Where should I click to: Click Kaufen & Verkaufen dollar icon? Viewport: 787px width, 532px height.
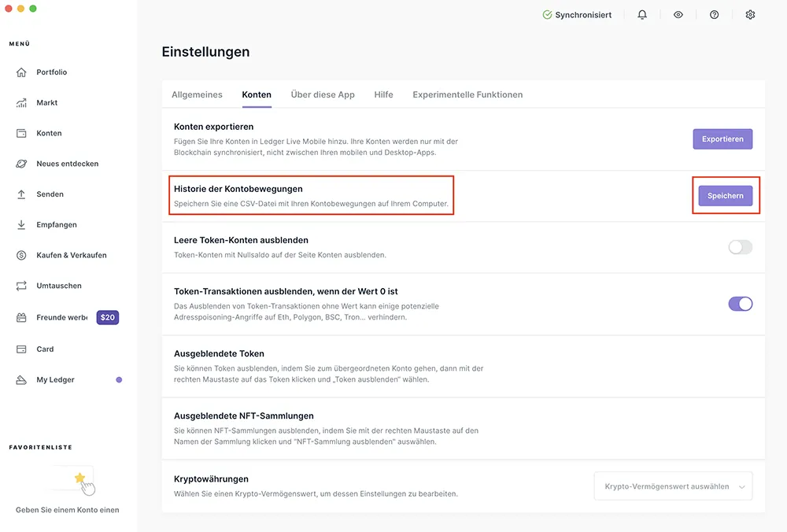coord(21,255)
